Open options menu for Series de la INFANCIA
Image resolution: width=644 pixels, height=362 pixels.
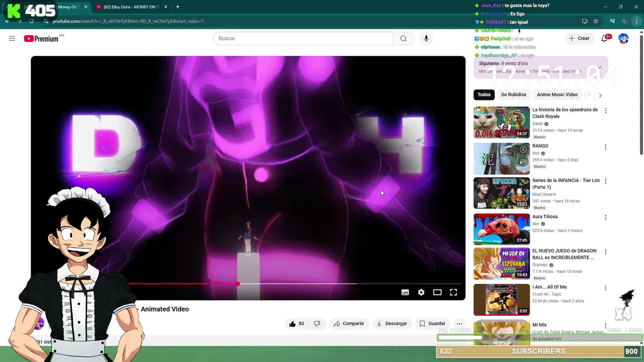[x=606, y=181]
